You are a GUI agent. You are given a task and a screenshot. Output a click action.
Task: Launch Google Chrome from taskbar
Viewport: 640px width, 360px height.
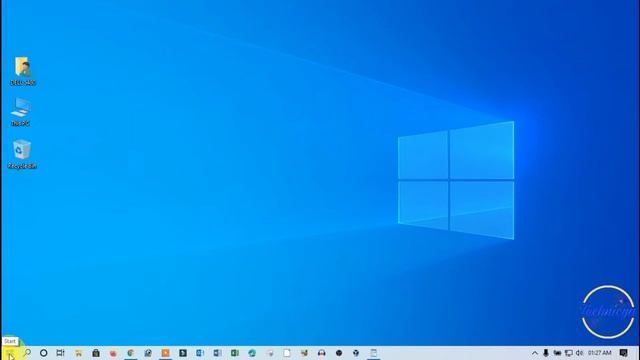[131, 353]
